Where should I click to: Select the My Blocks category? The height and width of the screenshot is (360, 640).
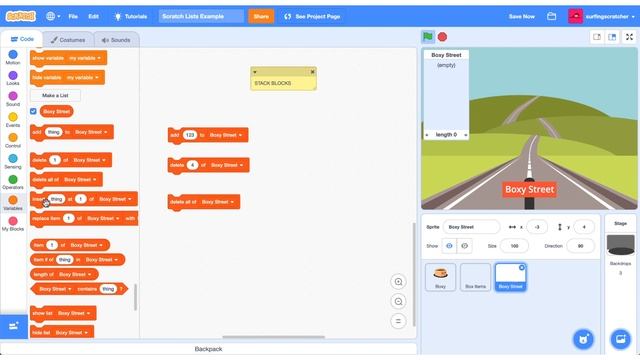(13, 224)
